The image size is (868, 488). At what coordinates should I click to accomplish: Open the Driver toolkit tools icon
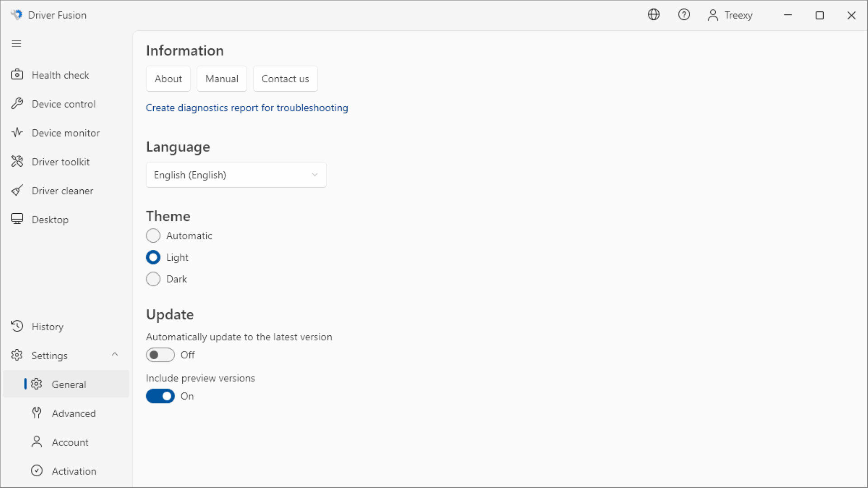(x=17, y=161)
